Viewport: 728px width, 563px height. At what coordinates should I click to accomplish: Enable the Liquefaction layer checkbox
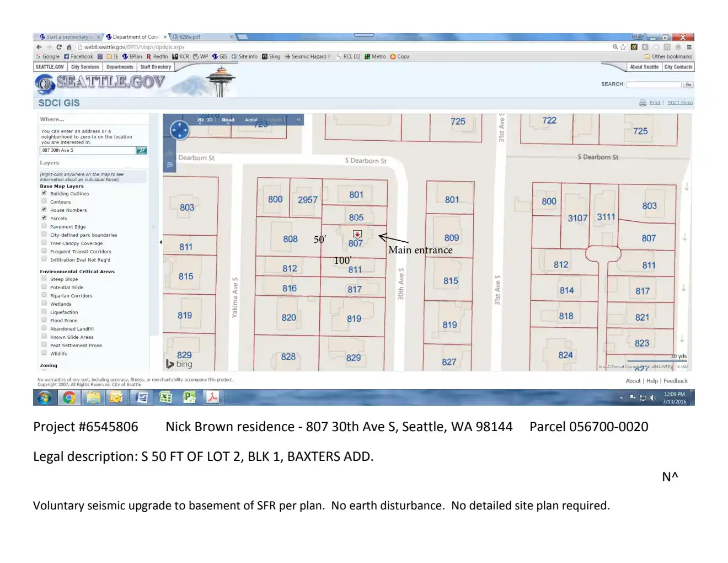pyautogui.click(x=44, y=312)
